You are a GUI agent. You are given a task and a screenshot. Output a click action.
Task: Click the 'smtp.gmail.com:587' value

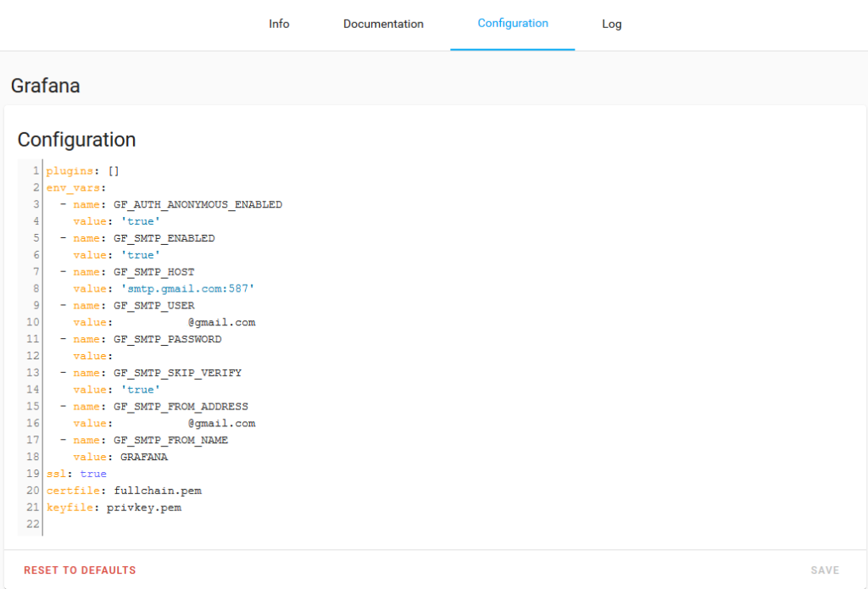point(187,289)
